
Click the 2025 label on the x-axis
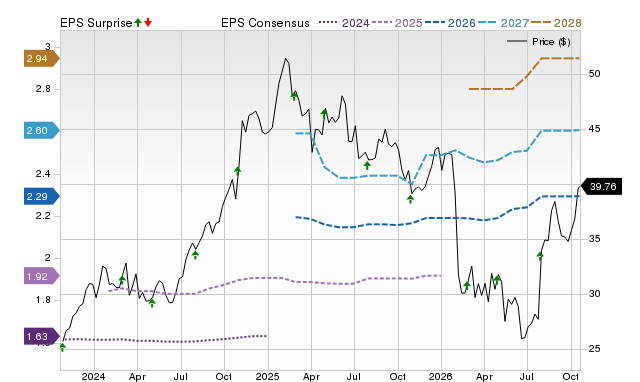click(x=267, y=376)
